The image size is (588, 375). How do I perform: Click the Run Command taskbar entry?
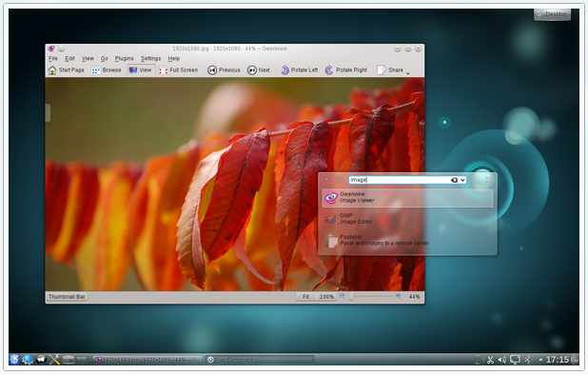click(x=260, y=360)
